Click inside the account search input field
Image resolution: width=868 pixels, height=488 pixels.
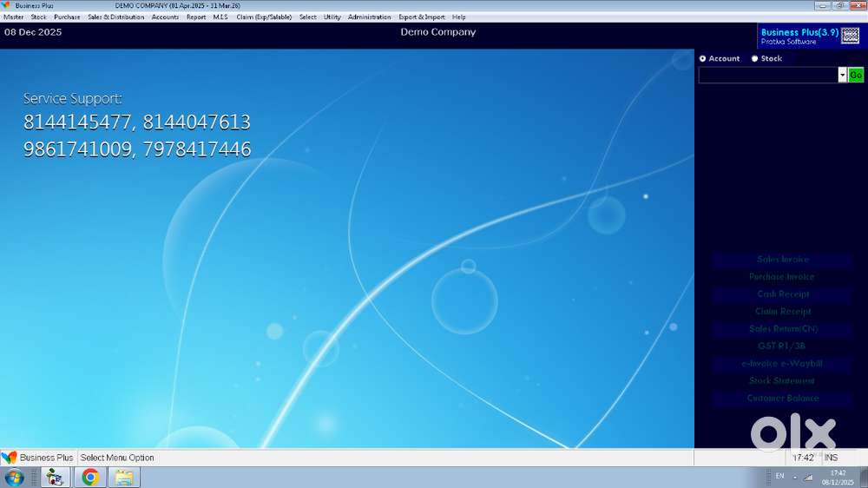point(768,76)
